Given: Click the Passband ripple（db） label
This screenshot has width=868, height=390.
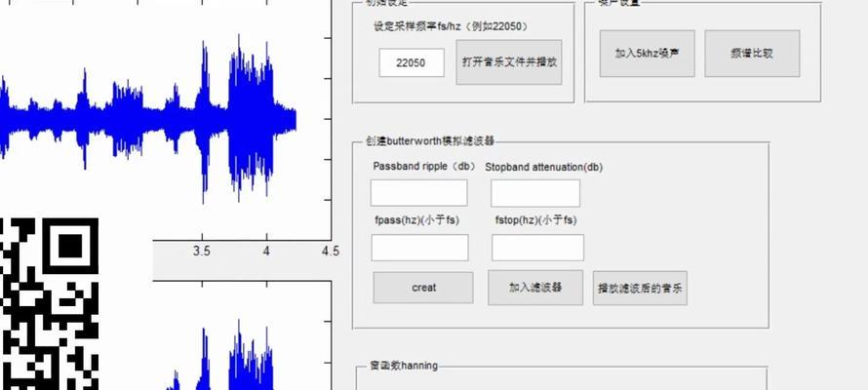Looking at the screenshot, I should click(424, 166).
